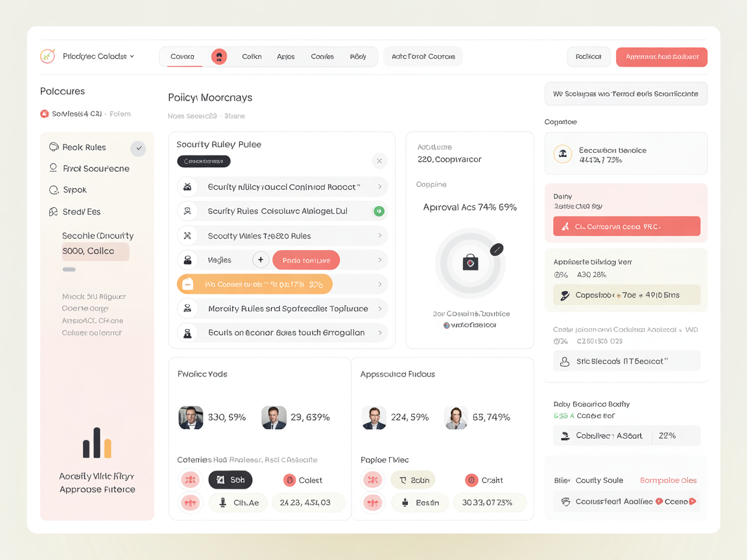Viewport: 747px width, 560px height.
Task: Click the padlock icon inside the approval gauge
Action: click(x=470, y=262)
